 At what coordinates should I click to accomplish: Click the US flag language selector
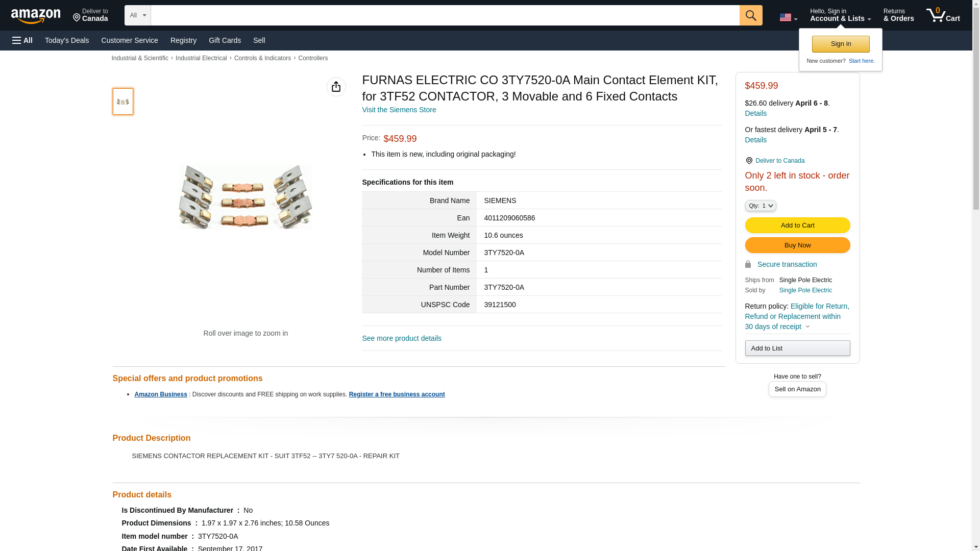click(x=788, y=17)
